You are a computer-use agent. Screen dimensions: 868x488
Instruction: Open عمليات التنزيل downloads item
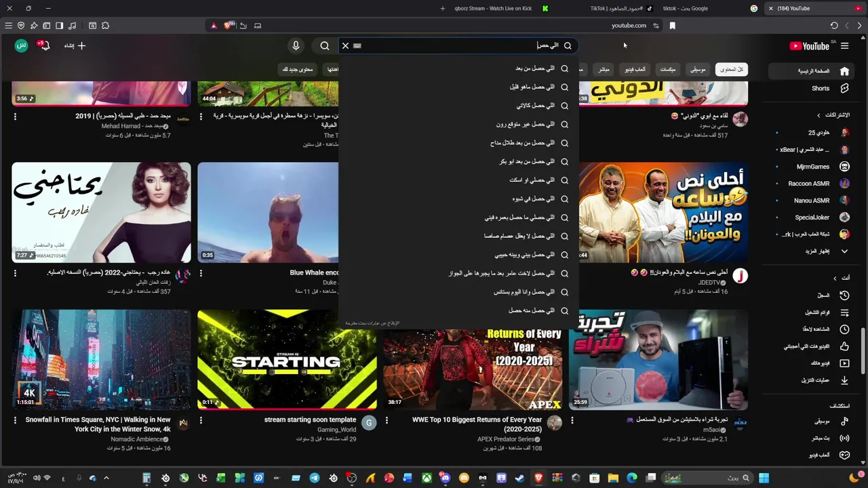coord(812,380)
